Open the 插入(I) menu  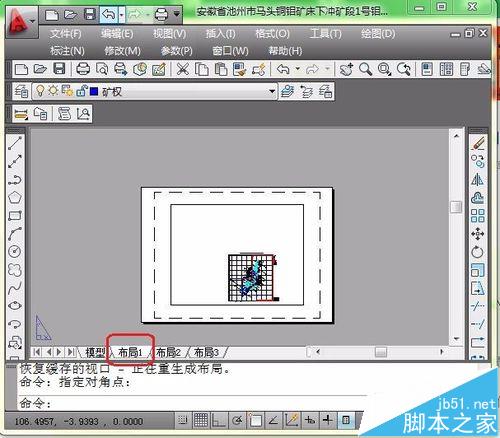point(220,34)
